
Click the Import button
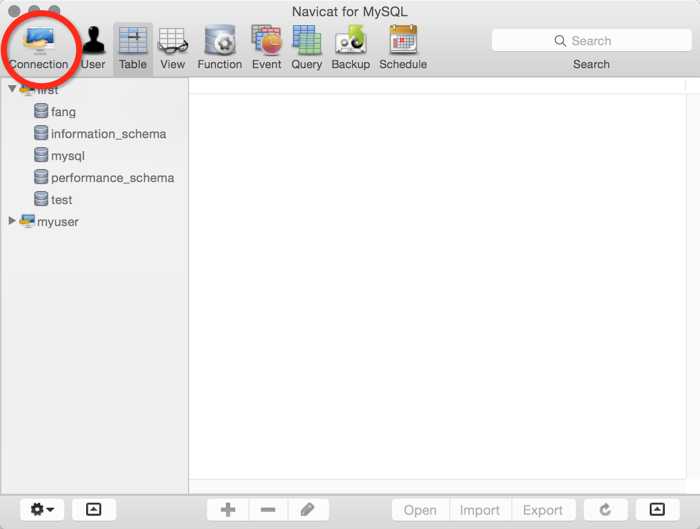tap(480, 510)
